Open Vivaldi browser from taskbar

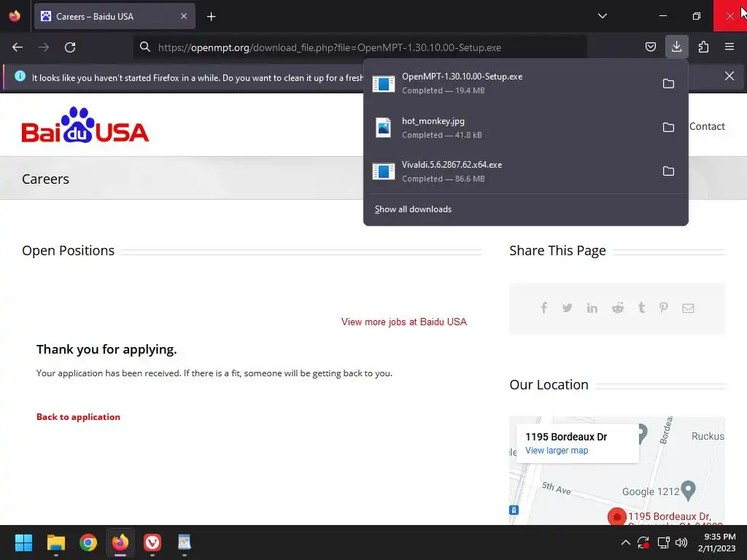tap(152, 542)
